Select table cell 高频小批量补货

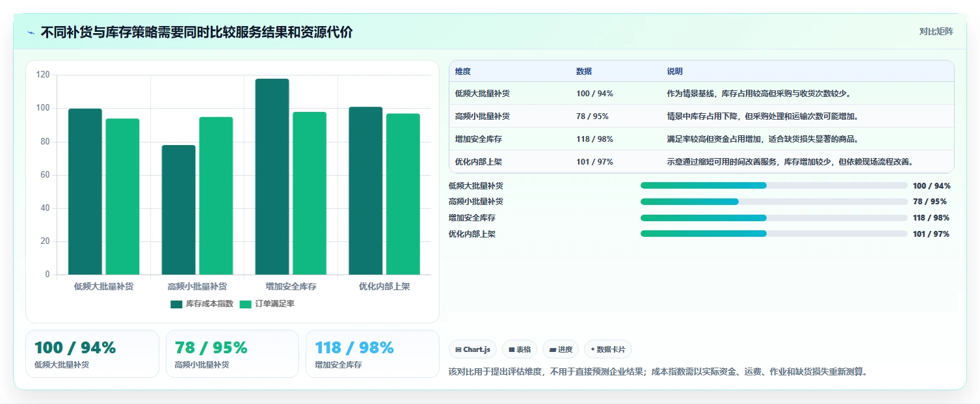483,116
